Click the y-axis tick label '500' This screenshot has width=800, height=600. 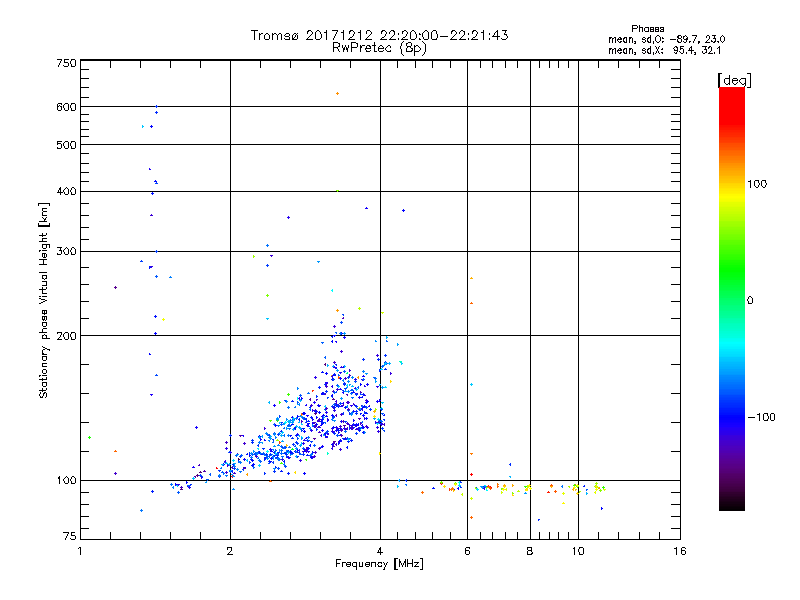coord(66,145)
